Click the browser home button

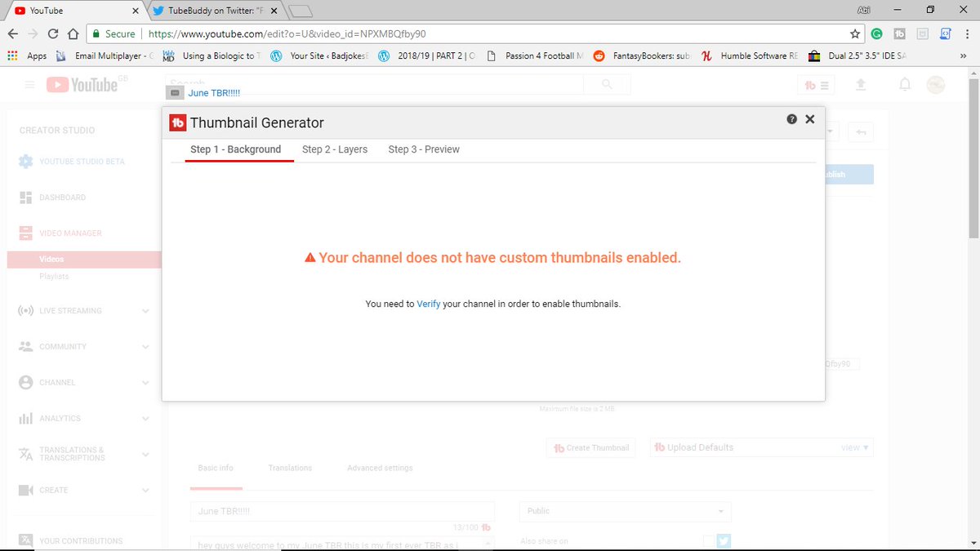tap(73, 34)
